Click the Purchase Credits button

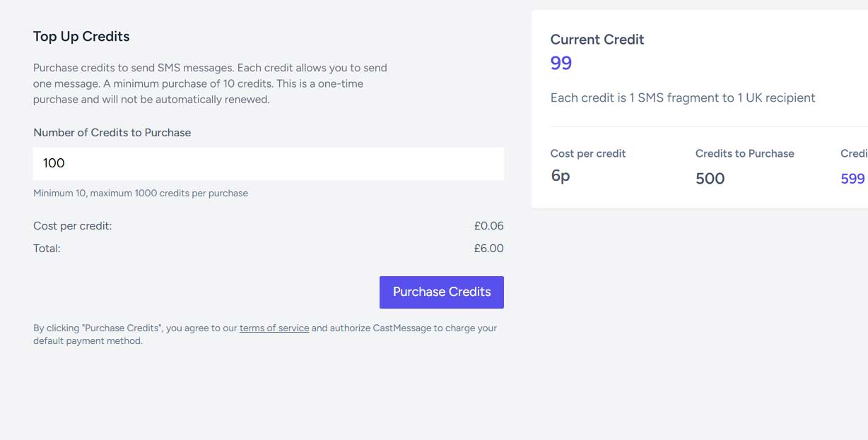pyautogui.click(x=442, y=292)
